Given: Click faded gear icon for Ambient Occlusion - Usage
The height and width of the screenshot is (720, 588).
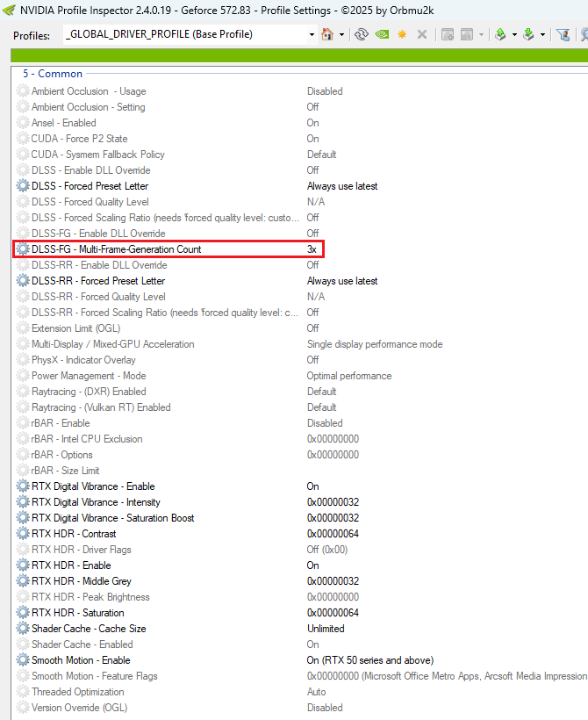Looking at the screenshot, I should [x=23, y=91].
